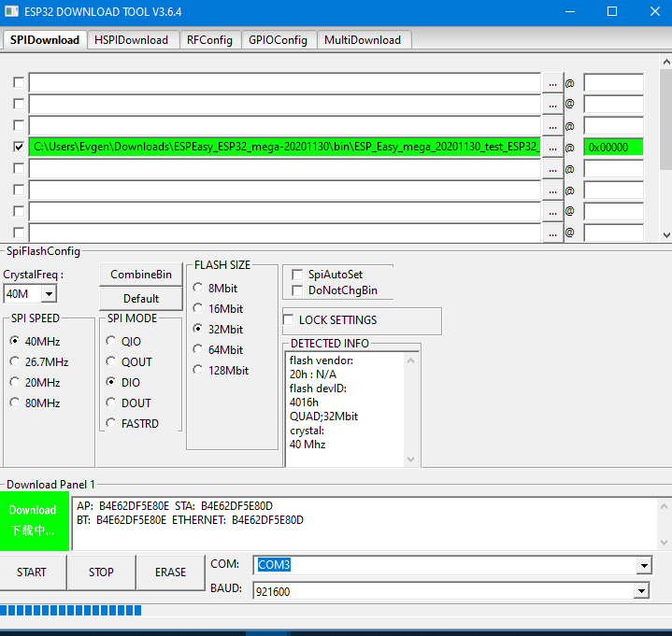Select DOUT SPI mode

tap(129, 403)
